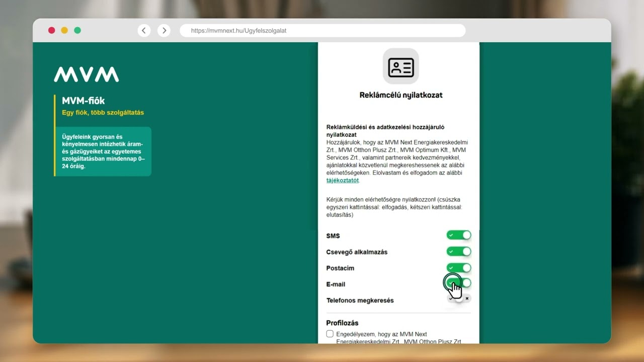644x362 pixels.
Task: Click the ID card icon above Reklámcélú nyilatkozat
Action: [x=401, y=67]
